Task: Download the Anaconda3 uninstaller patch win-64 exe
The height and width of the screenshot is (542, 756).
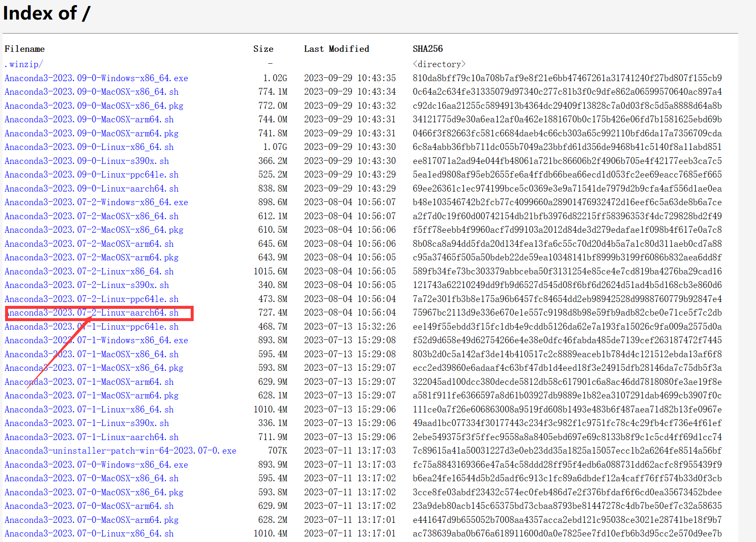Action: (121, 451)
